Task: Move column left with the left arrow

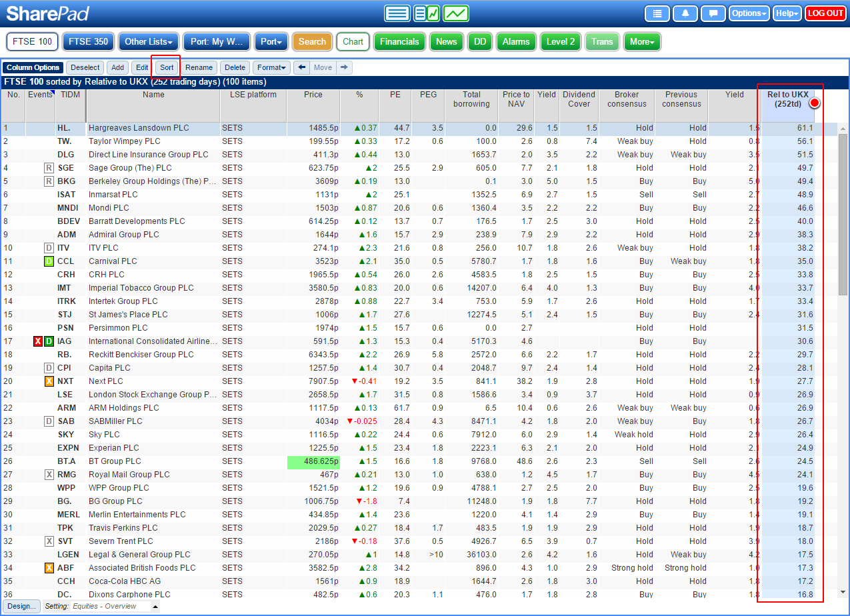Action: (302, 67)
